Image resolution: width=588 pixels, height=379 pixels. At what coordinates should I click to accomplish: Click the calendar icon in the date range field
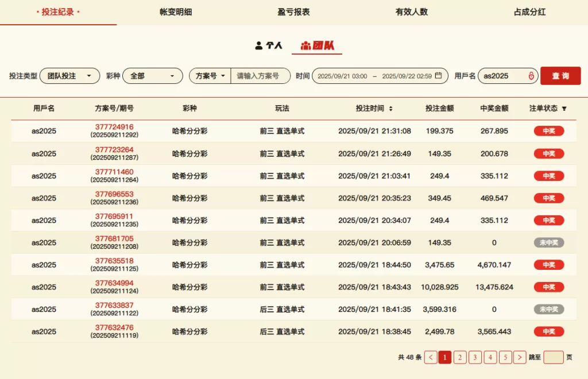click(x=439, y=76)
